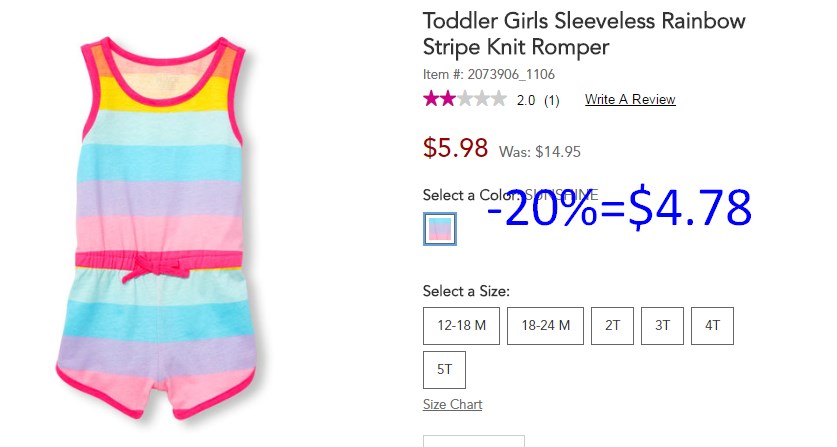Click the first filled pink rating star

coord(431,99)
